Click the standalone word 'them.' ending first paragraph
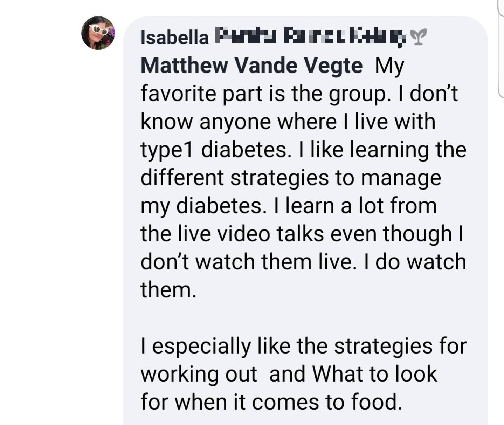504x425 pixels. coord(168,290)
